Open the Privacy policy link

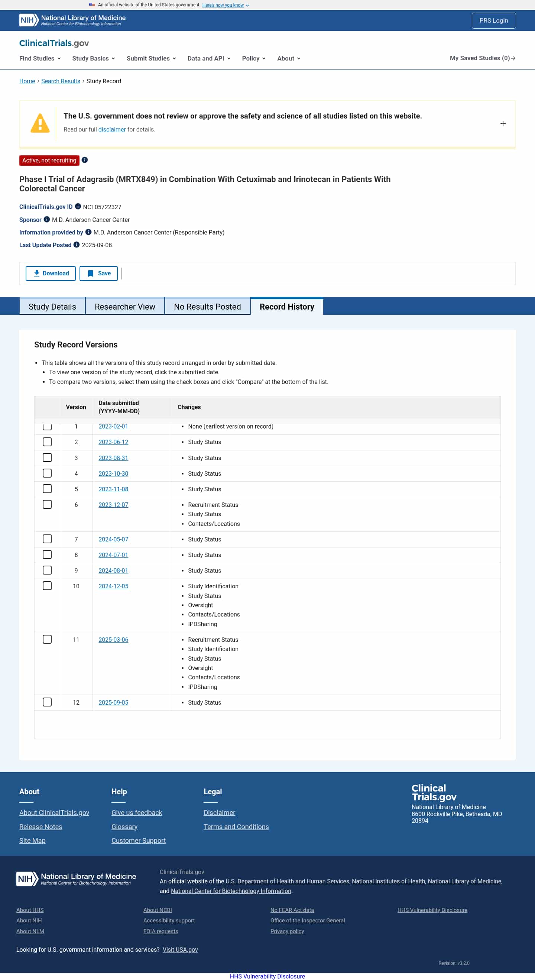(288, 931)
